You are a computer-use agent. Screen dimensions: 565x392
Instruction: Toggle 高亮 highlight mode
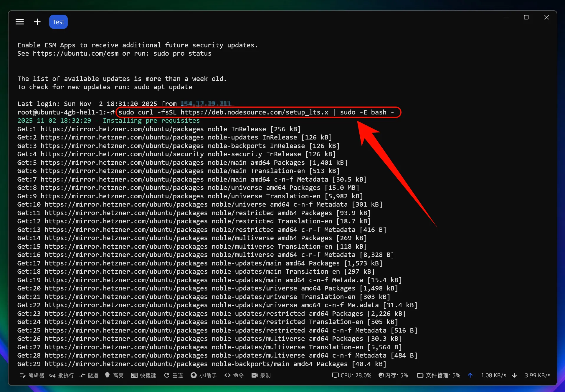click(114, 375)
